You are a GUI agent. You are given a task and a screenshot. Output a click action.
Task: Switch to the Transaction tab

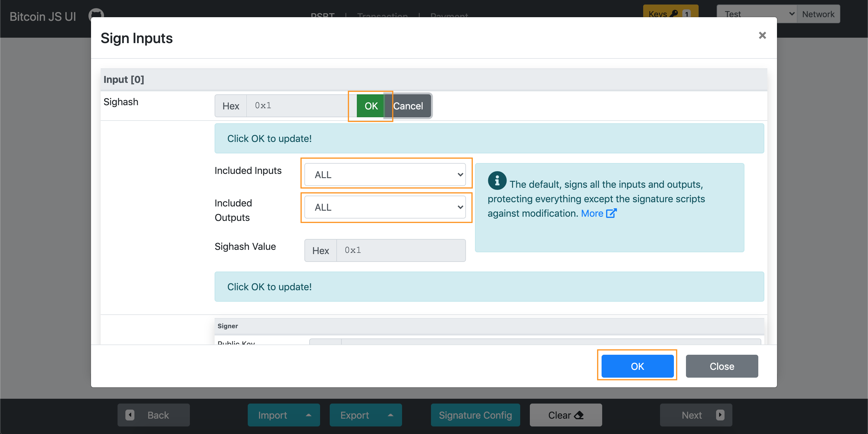[x=382, y=15]
